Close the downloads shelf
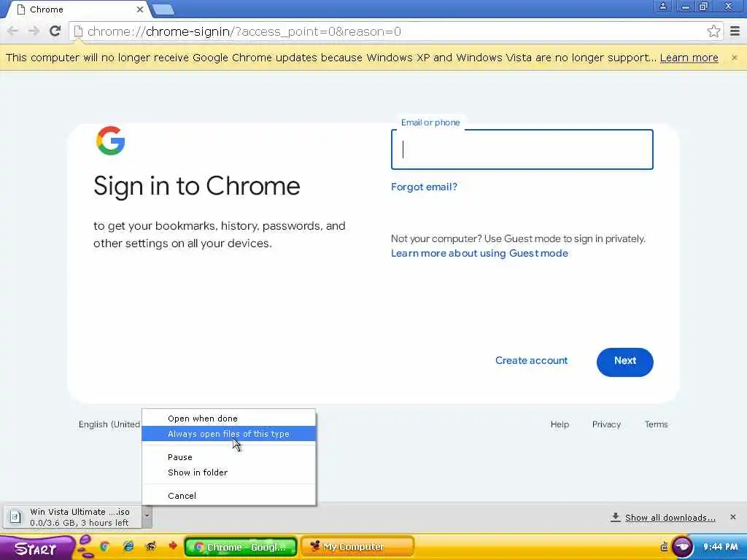This screenshot has width=747, height=560. [732, 517]
